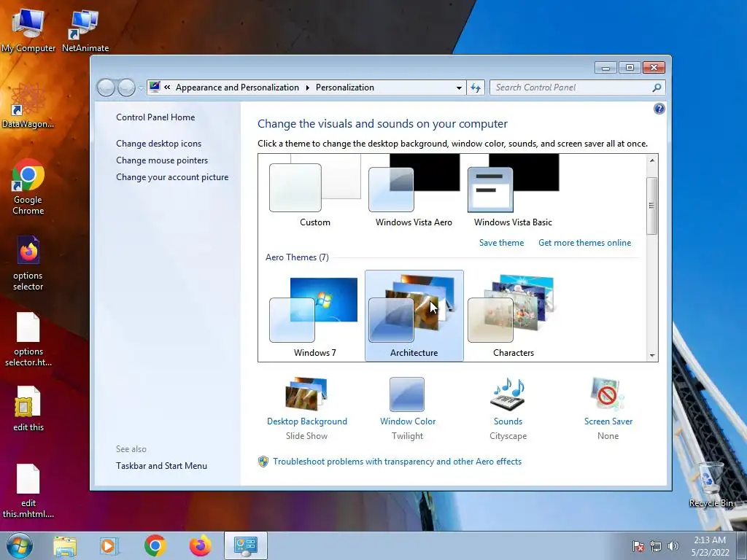The height and width of the screenshot is (560, 747).
Task: Click the breadcrumb arrow after Appearance and Personalization
Action: click(307, 87)
